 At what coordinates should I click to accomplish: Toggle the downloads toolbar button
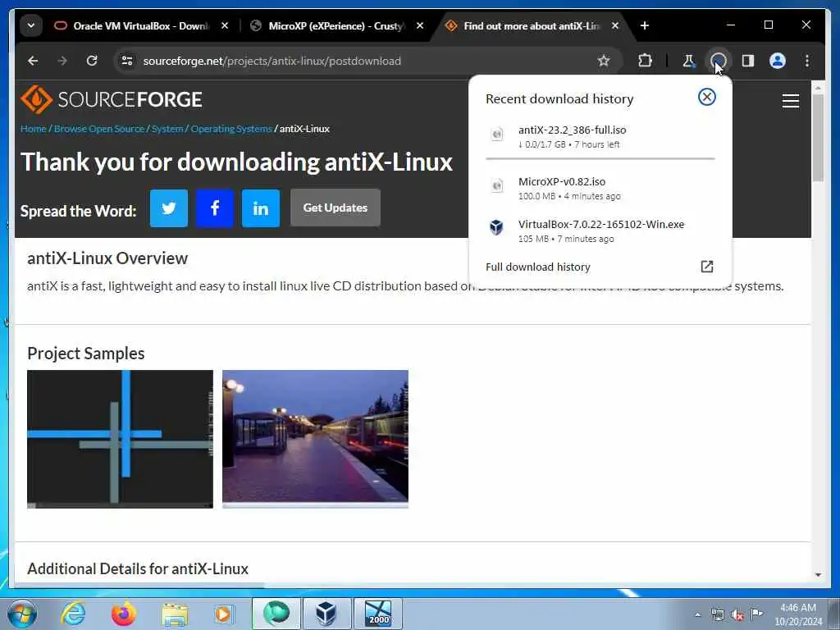tap(719, 61)
